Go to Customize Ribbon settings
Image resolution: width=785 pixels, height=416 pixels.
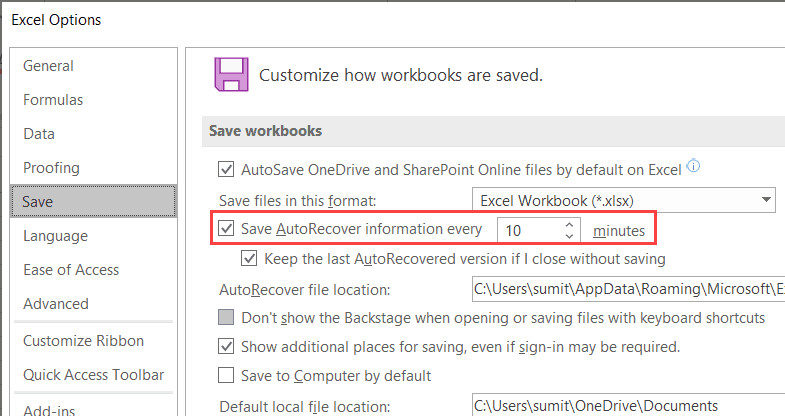pos(83,341)
